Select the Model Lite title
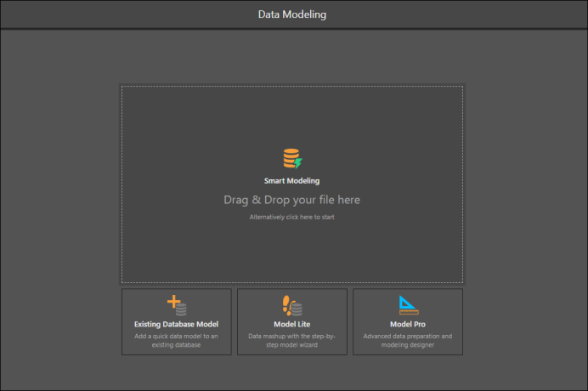 click(292, 324)
